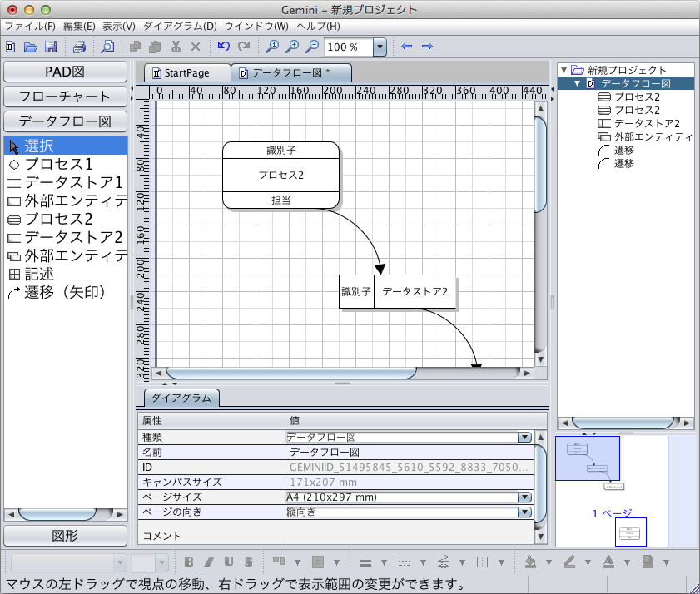The height and width of the screenshot is (594, 700).
Task: Click the 図形 button at the palette bottom
Action: pos(65,536)
